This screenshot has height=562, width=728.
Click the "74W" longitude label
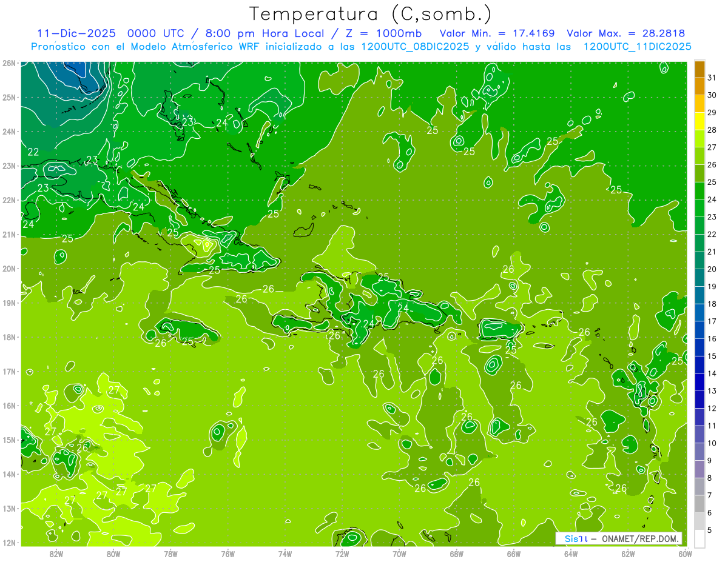click(285, 554)
